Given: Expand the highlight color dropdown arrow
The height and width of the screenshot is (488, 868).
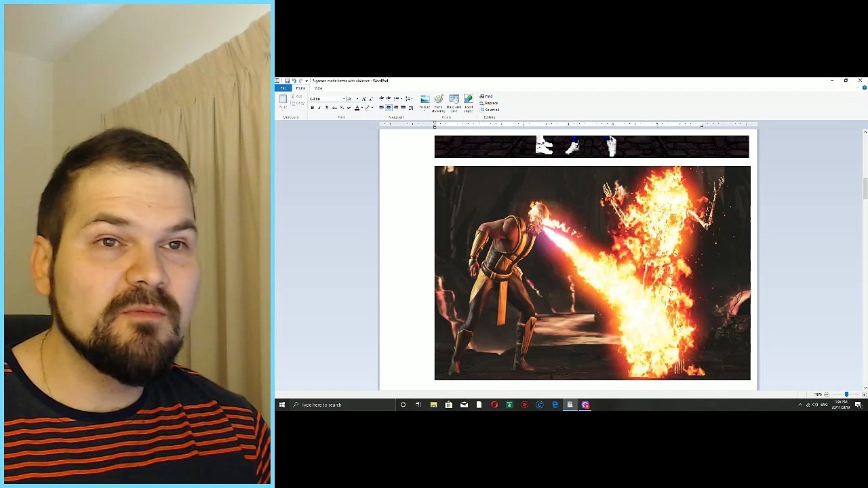Looking at the screenshot, I should [372, 108].
